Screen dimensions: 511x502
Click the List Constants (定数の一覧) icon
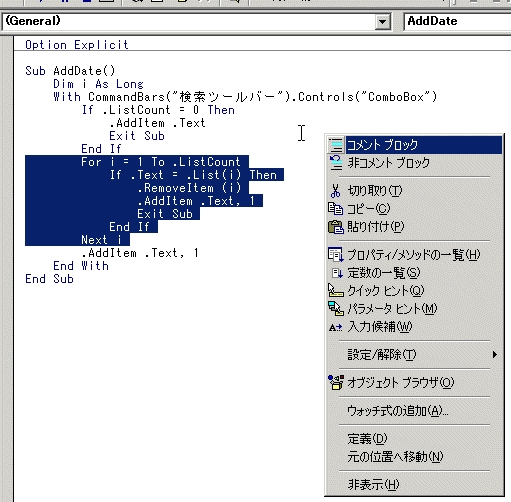coord(337,273)
